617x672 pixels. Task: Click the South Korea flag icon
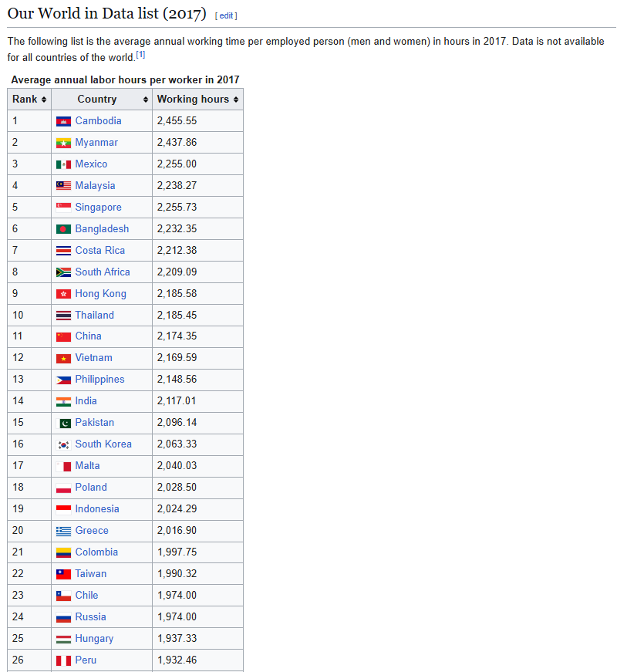tap(63, 445)
